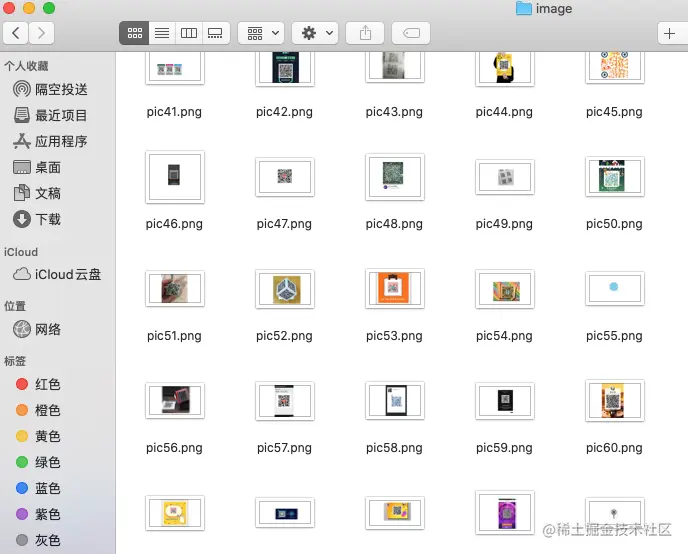Select the pic41.png thumbnail

[x=175, y=68]
